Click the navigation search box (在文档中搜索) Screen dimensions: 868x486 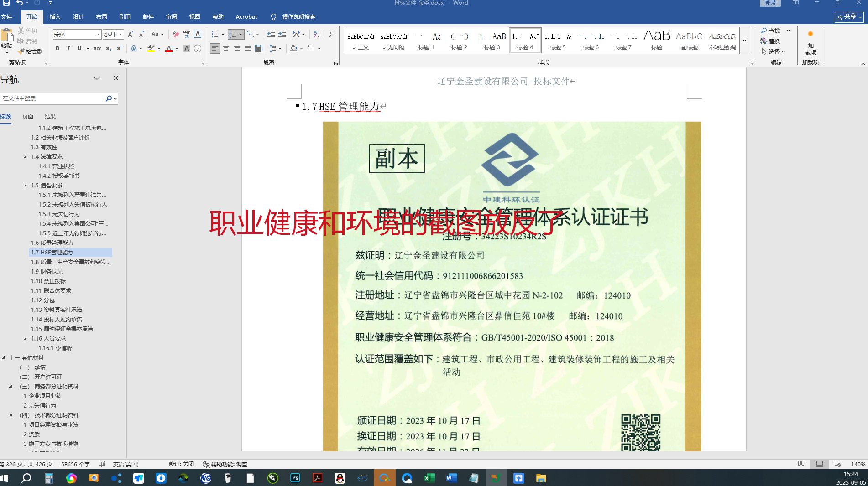coord(52,98)
